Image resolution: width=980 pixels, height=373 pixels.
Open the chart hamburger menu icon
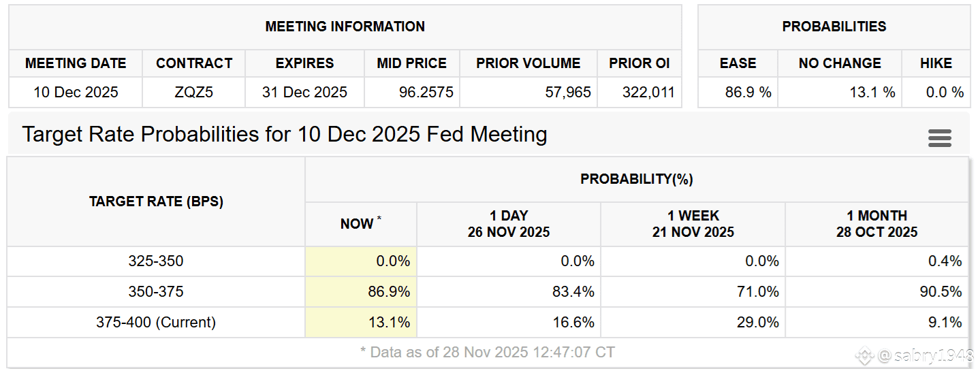[x=939, y=138]
